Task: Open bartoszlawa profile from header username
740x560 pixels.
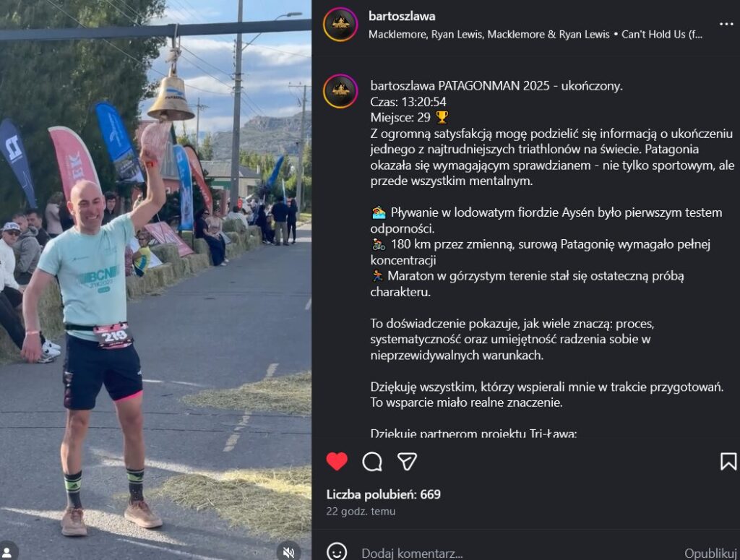Action: [x=402, y=16]
